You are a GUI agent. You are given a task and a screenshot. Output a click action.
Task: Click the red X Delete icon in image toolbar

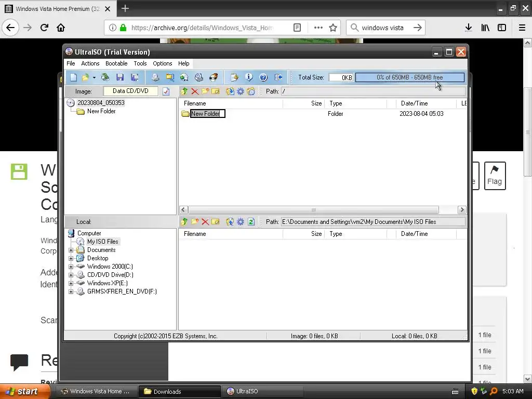coord(195,91)
